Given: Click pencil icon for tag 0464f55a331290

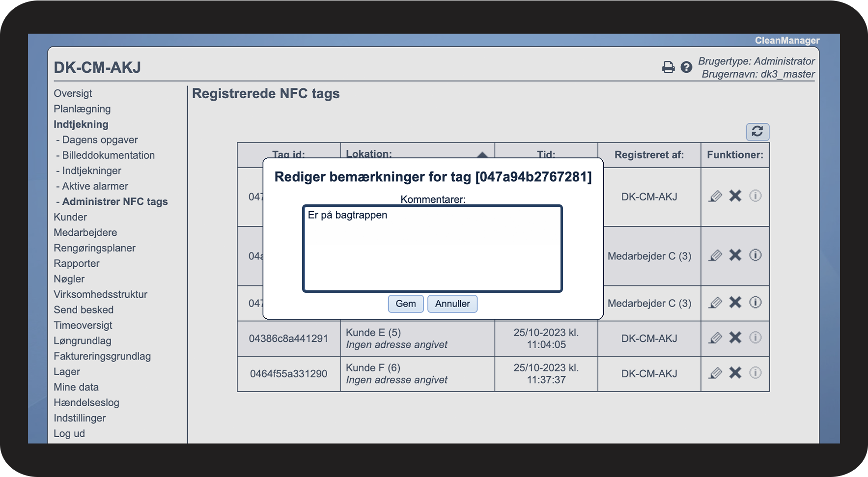Looking at the screenshot, I should [x=715, y=373].
